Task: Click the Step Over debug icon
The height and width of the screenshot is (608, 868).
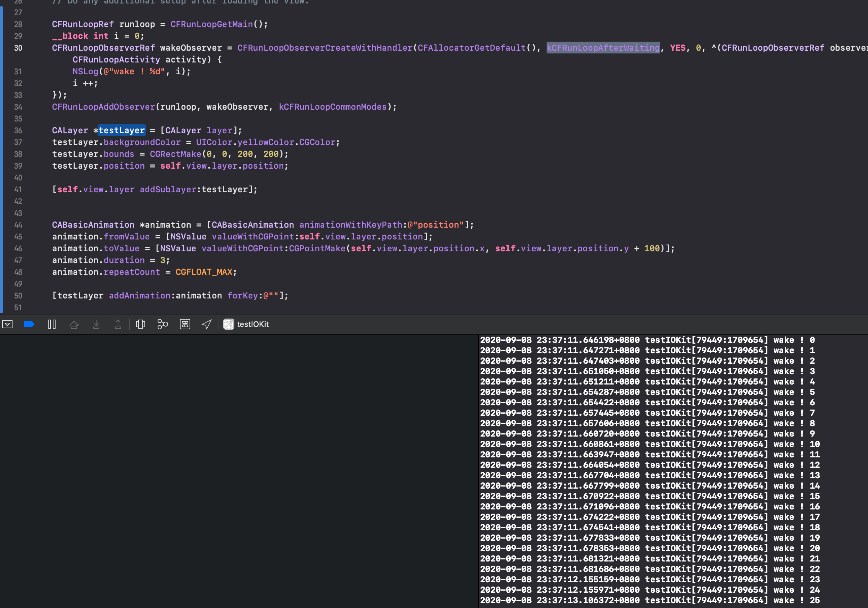Action: point(74,324)
